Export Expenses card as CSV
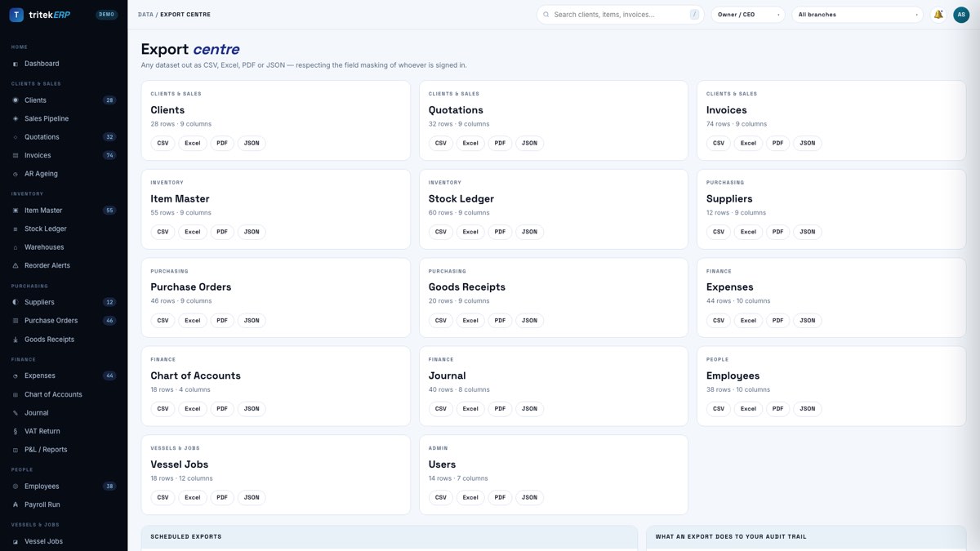The height and width of the screenshot is (551, 980). pos(719,320)
